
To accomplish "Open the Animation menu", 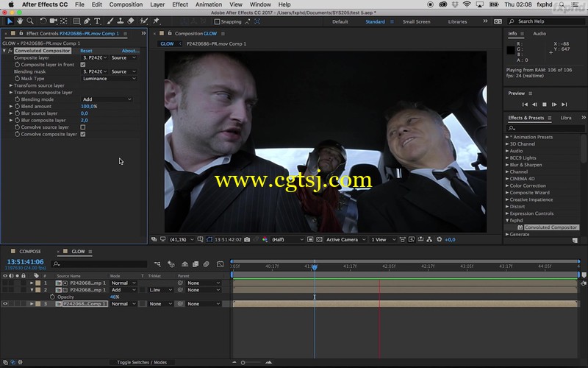I will tap(209, 4).
